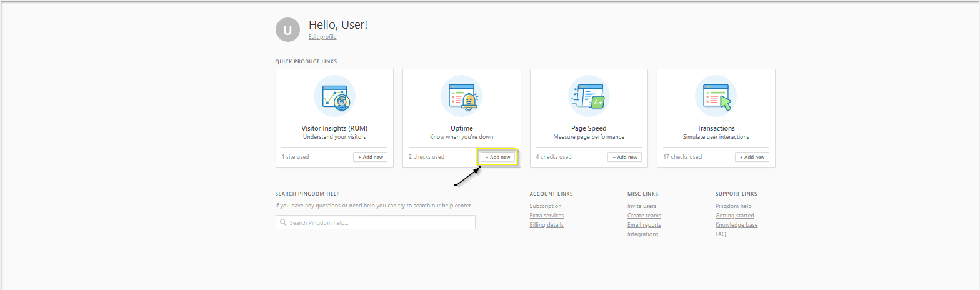The image size is (980, 290).
Task: Open the Edit profile link
Action: pos(322,37)
